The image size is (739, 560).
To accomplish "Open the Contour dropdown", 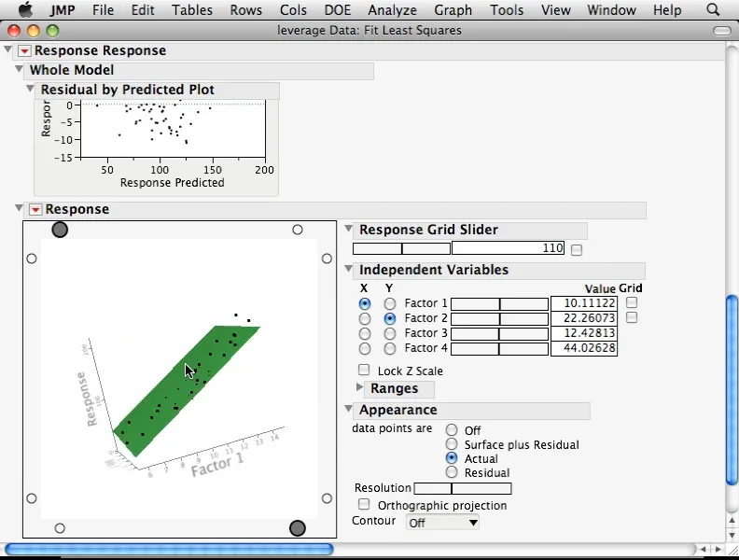I will pyautogui.click(x=442, y=523).
